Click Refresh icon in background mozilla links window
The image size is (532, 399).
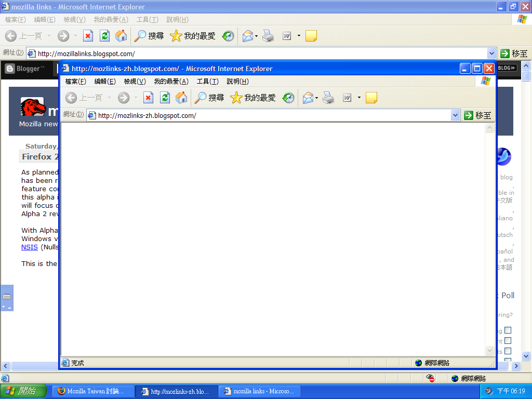(x=105, y=36)
